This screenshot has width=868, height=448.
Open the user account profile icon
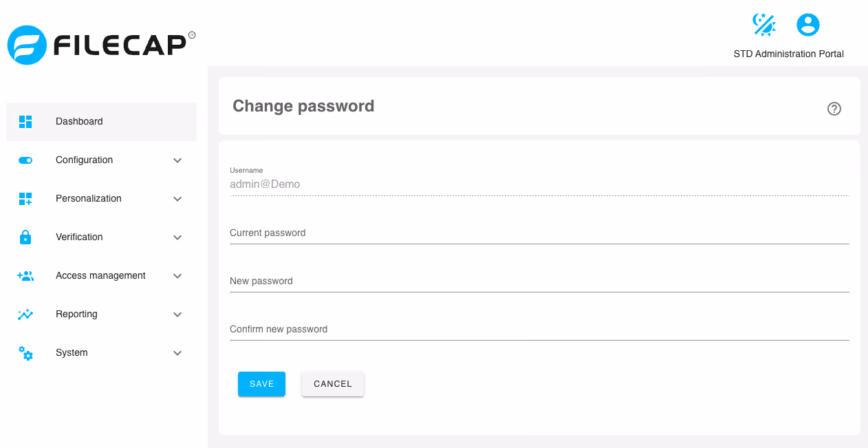(808, 25)
